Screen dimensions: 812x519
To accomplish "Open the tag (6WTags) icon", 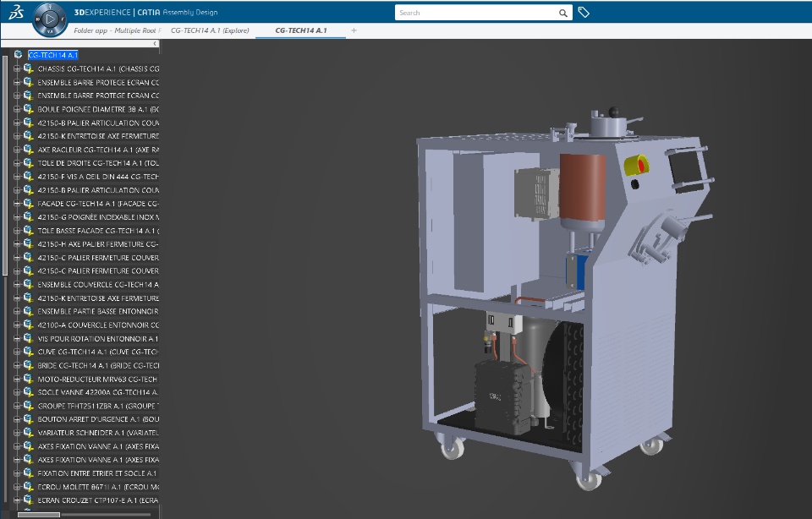I will point(584,13).
